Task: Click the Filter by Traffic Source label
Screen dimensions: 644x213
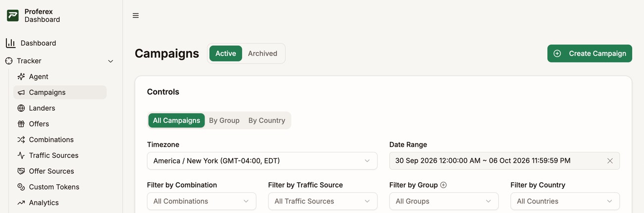Action: pyautogui.click(x=306, y=185)
